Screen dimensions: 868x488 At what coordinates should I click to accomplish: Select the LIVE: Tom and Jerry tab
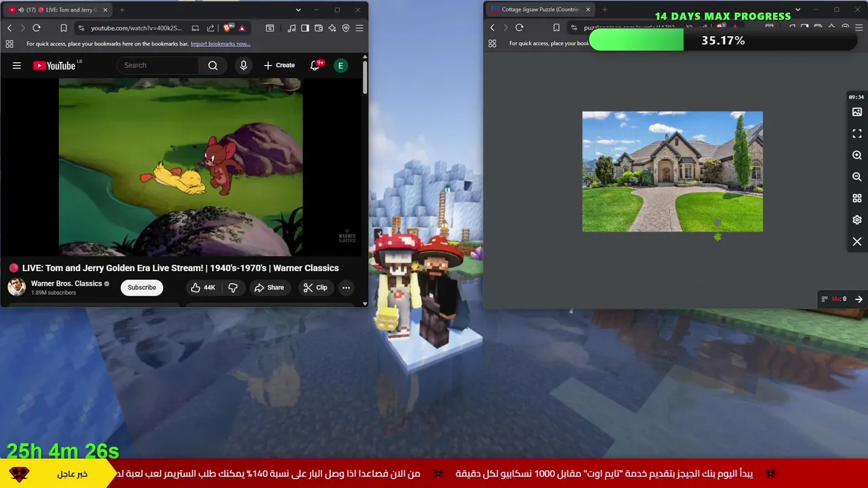[58, 10]
